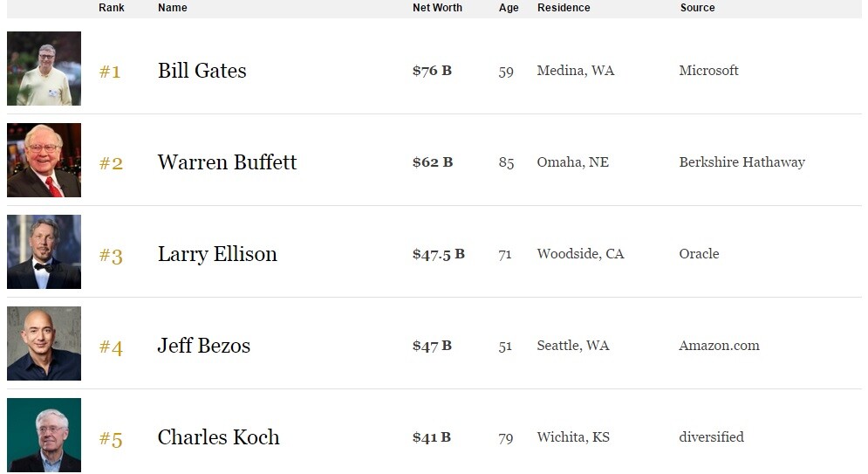Sort list by Age column header
This screenshot has width=868, height=474.
point(509,8)
